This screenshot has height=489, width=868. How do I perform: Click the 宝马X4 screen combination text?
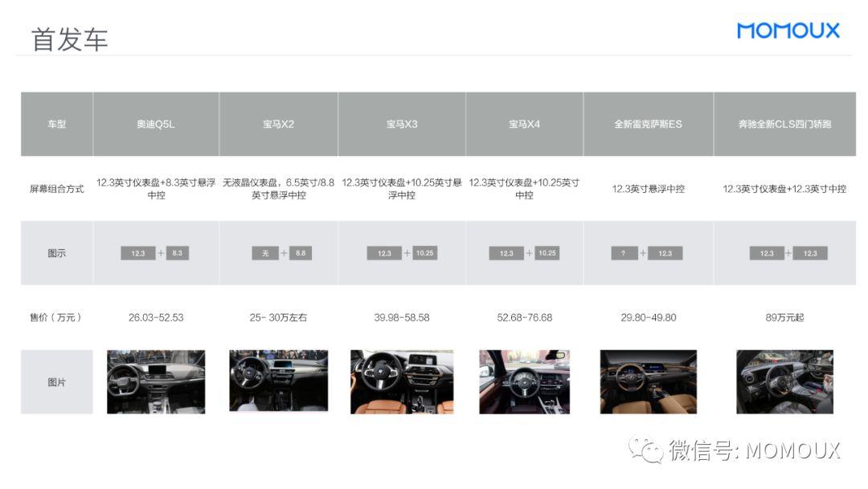(524, 189)
